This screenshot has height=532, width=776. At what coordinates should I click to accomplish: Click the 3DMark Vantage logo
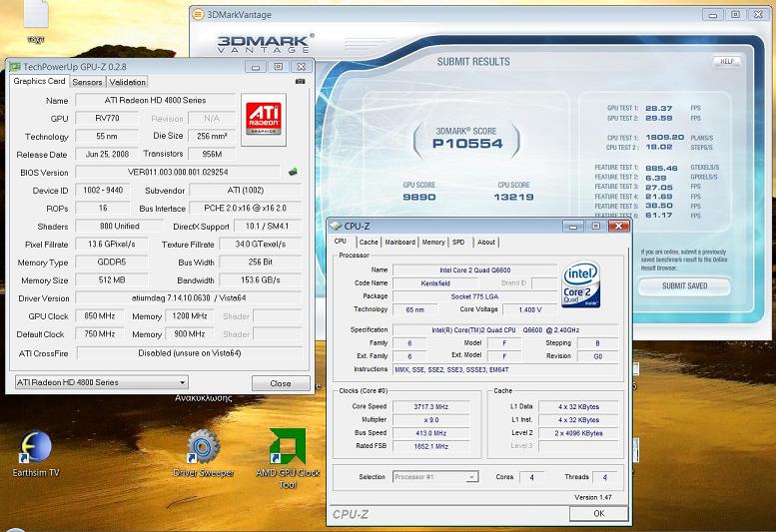coord(265,44)
